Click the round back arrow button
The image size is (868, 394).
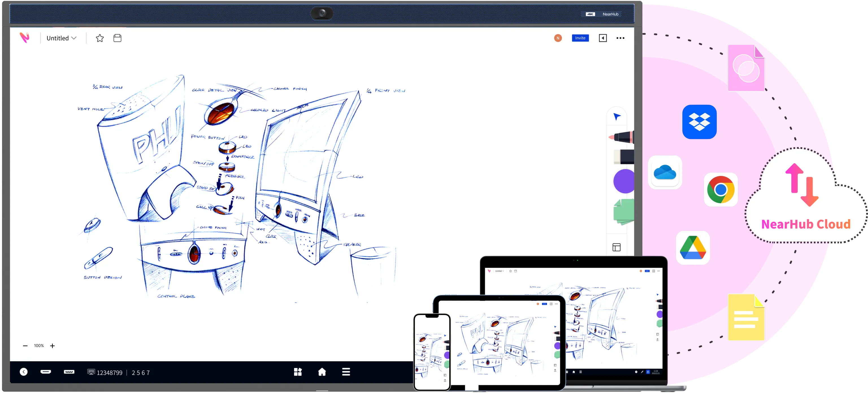click(23, 372)
